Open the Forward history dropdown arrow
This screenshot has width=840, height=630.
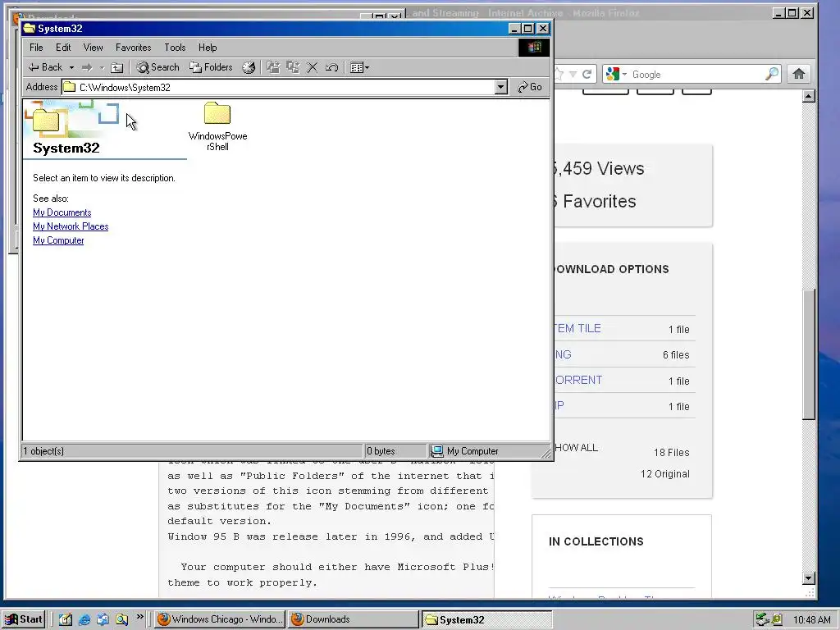102,67
